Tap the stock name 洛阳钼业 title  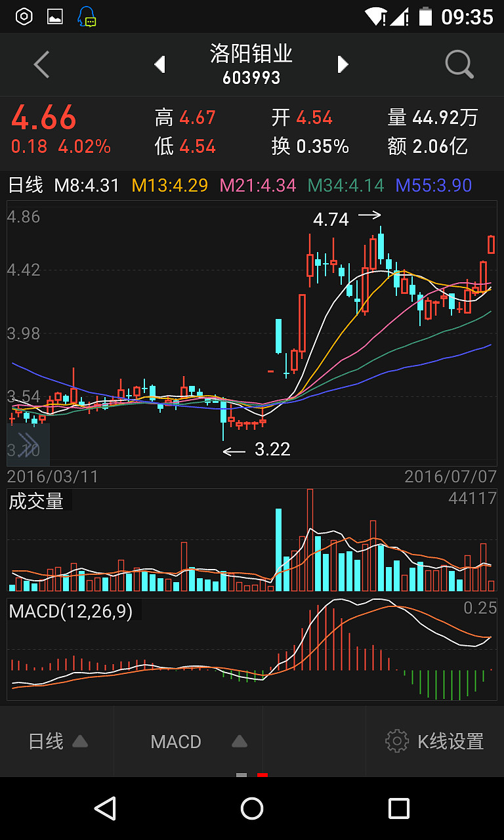[x=251, y=53]
